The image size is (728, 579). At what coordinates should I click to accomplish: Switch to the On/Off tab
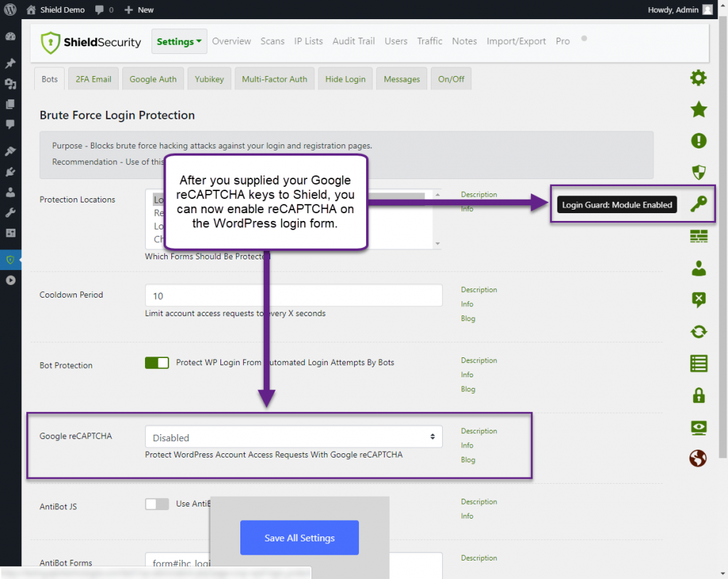(451, 79)
